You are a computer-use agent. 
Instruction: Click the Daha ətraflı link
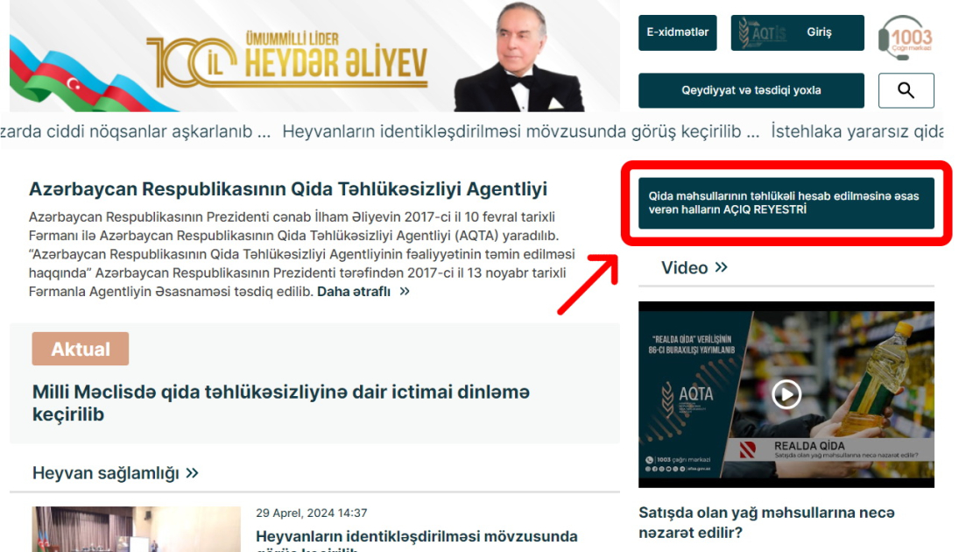pyautogui.click(x=354, y=291)
